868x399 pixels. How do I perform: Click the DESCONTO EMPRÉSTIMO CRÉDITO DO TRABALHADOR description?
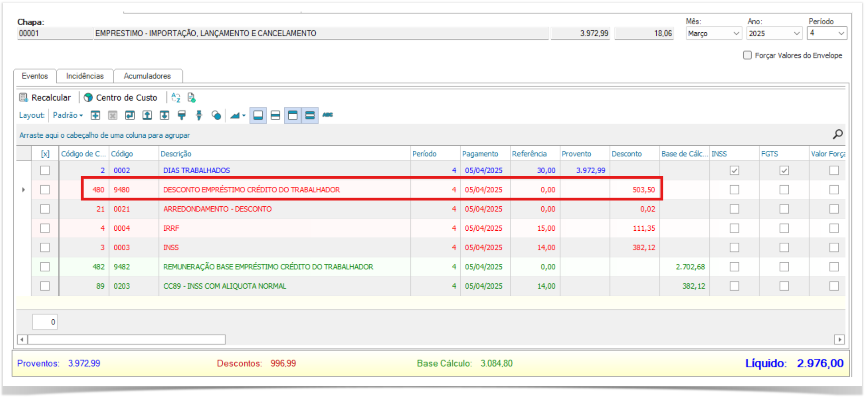click(252, 190)
